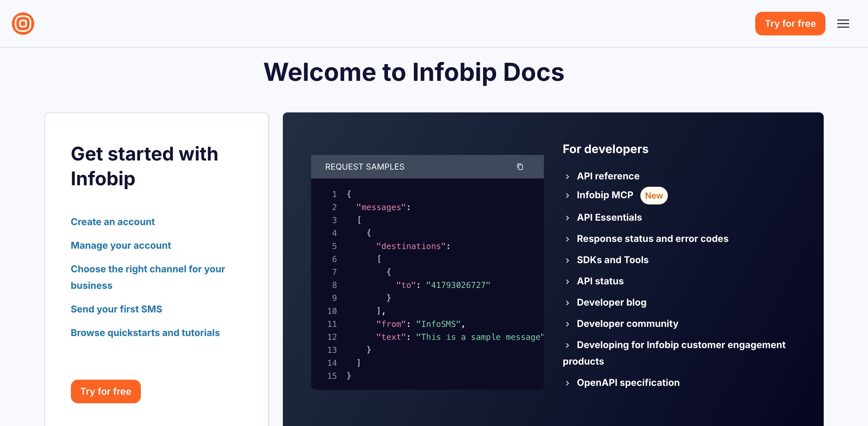Open Developing for Infobip customer engagement products
Image resolution: width=868 pixels, height=426 pixels.
click(674, 353)
